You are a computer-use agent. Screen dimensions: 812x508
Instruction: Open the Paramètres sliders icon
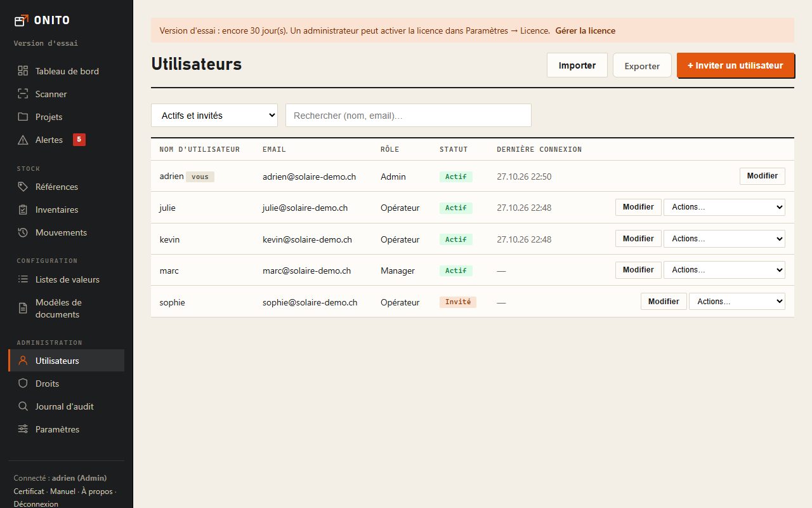(x=23, y=429)
